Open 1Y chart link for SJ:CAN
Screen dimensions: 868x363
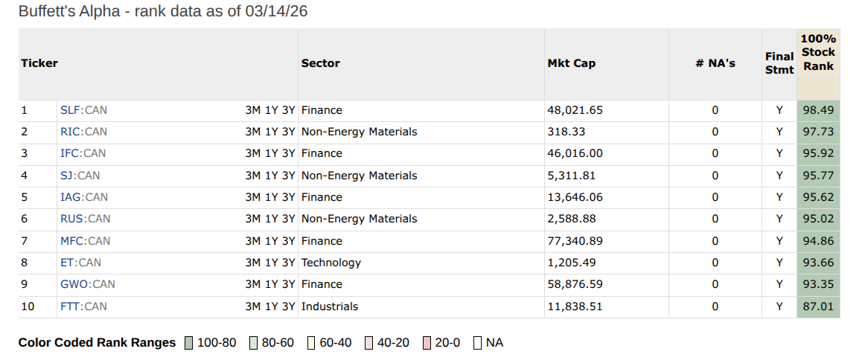[271, 176]
